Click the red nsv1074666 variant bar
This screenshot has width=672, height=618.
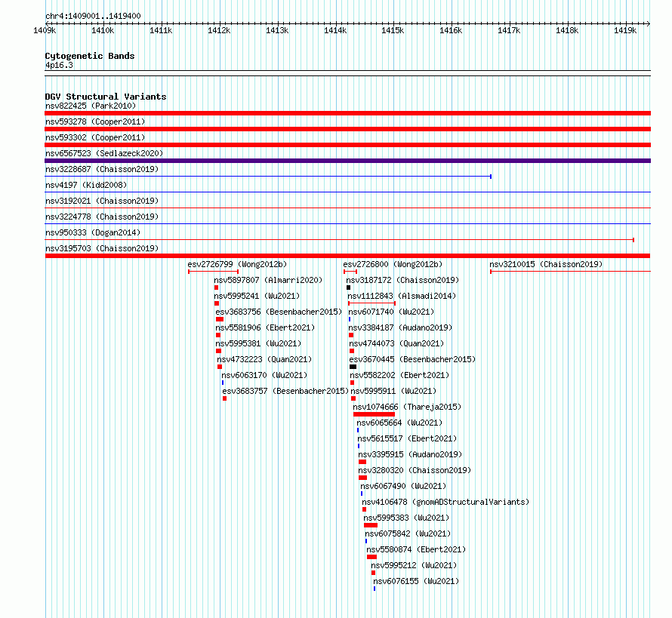click(375, 414)
